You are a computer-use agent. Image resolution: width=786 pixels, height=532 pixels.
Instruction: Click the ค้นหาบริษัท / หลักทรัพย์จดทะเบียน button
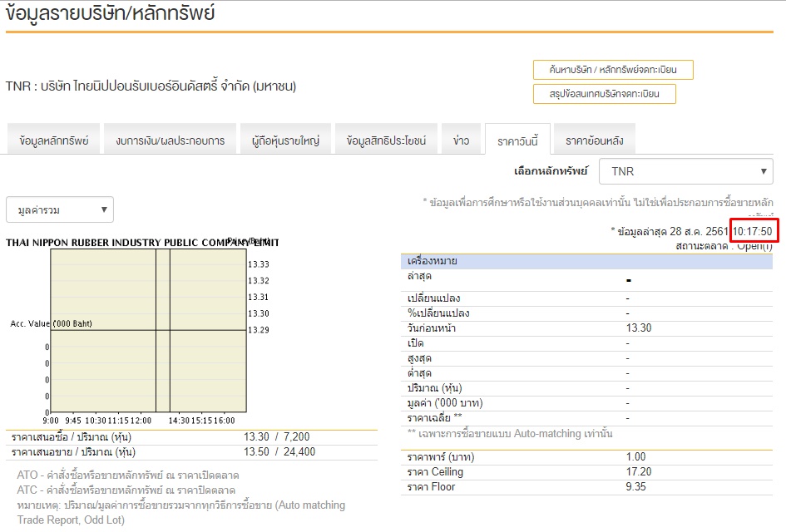coord(613,70)
